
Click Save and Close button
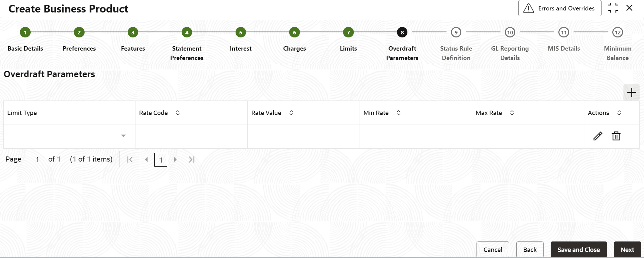(579, 250)
